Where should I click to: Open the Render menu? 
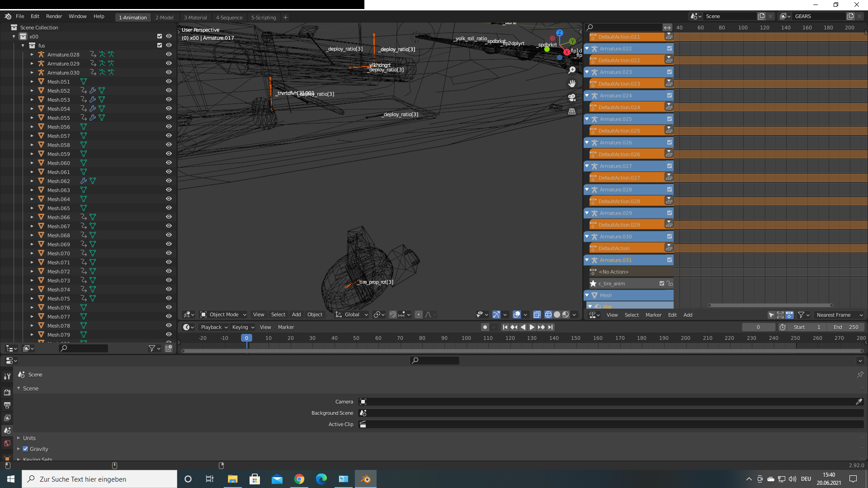[x=54, y=16]
